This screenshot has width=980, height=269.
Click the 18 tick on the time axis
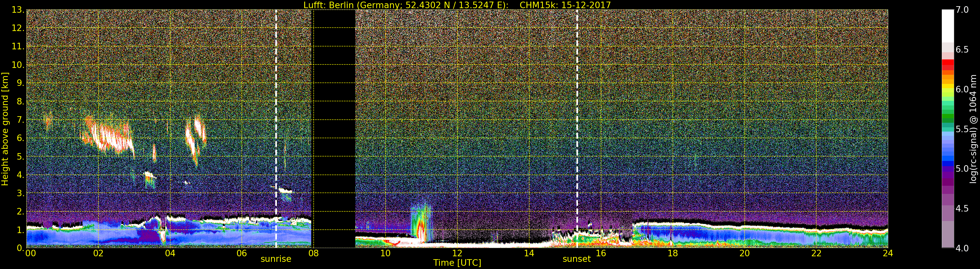coord(672,253)
